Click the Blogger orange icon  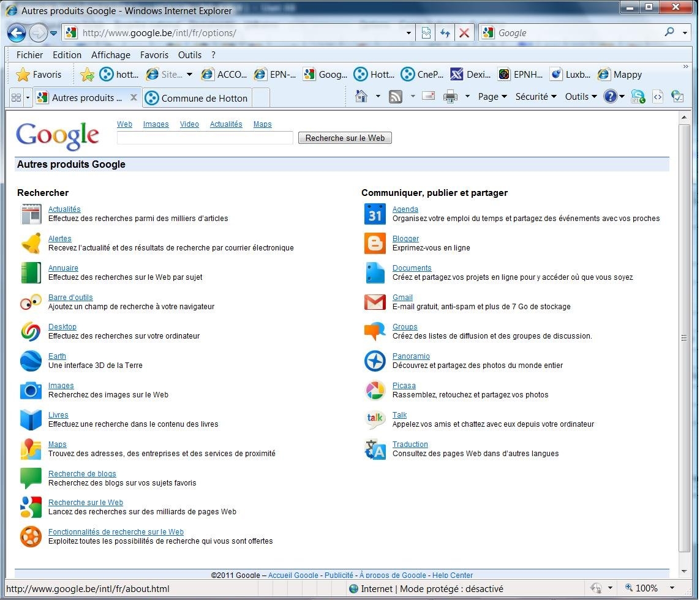point(375,243)
